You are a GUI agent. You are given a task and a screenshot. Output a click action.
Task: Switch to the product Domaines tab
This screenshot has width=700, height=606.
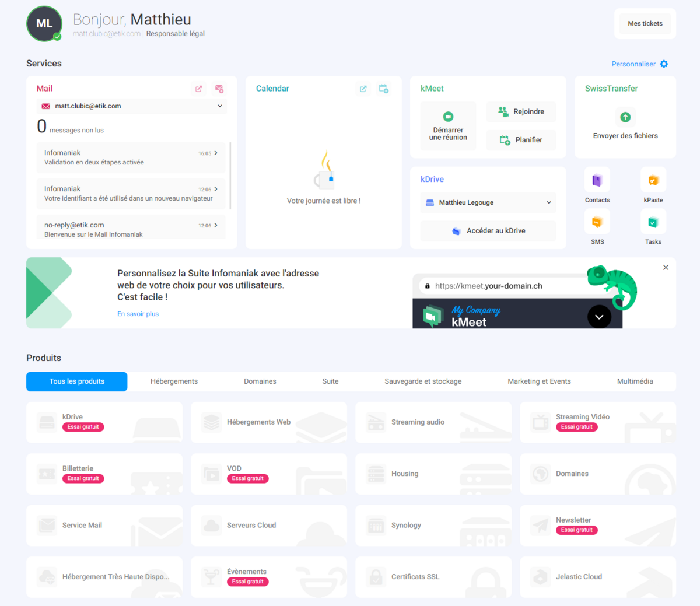coord(260,381)
